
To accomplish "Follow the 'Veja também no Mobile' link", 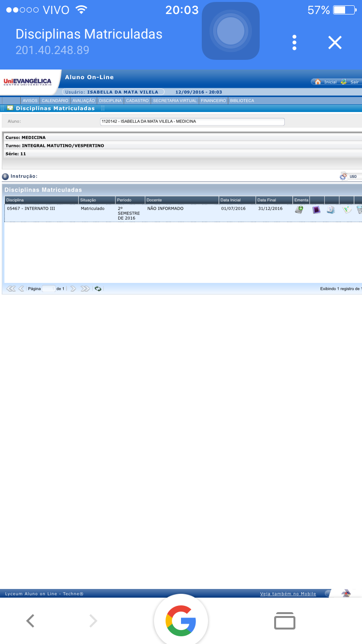I will (x=288, y=594).
